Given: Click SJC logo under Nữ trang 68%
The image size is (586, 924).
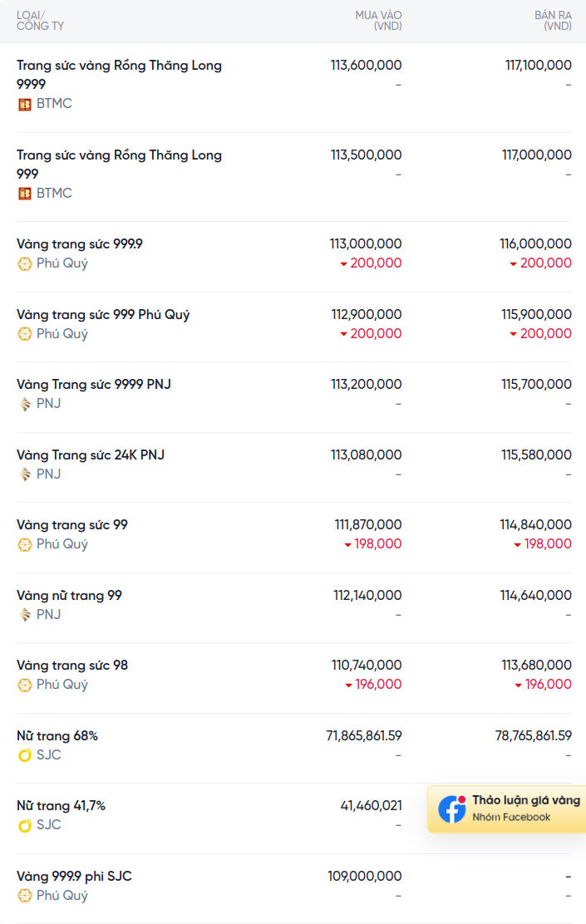Looking at the screenshot, I should click(25, 755).
